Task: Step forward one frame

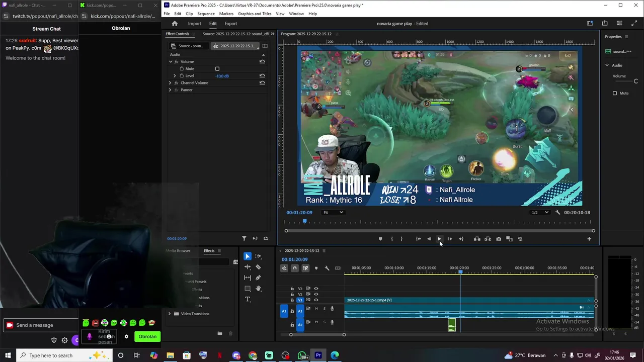Action: pyautogui.click(x=450, y=239)
